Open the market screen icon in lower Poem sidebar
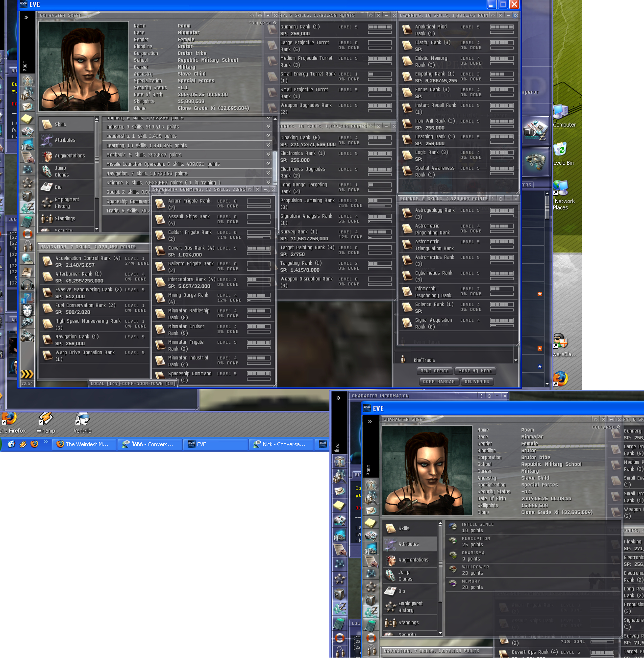Viewport: 644px width, 664px height. tap(371, 549)
